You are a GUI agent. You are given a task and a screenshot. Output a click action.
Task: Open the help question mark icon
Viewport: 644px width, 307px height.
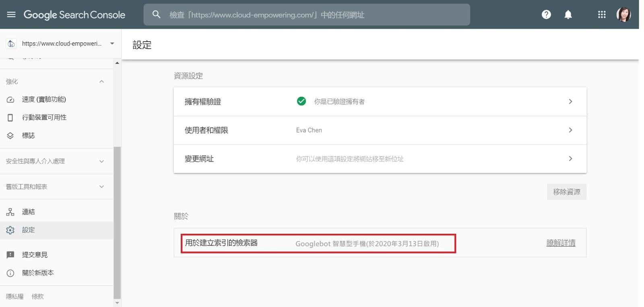click(546, 15)
